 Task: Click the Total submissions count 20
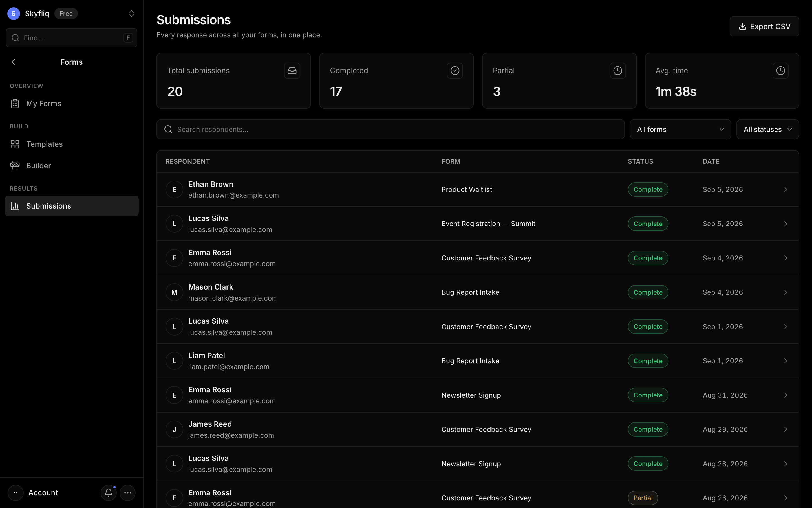(x=175, y=91)
